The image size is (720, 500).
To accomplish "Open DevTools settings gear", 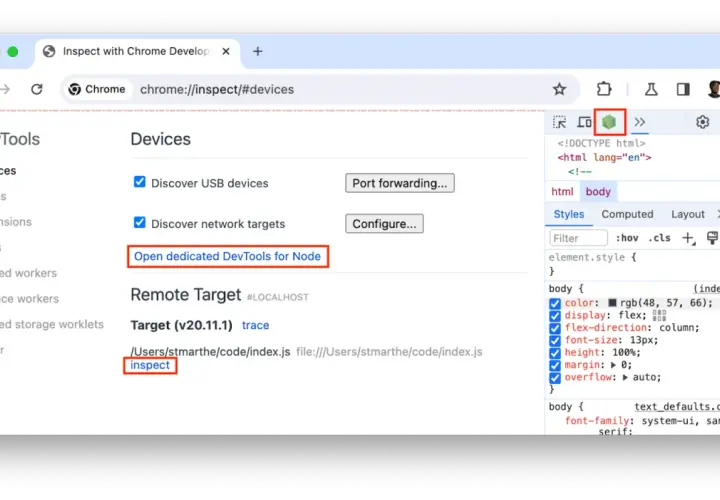I will click(703, 122).
